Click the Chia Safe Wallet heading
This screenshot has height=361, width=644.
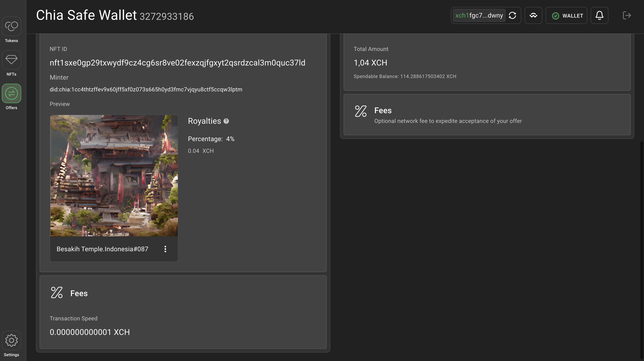[87, 15]
